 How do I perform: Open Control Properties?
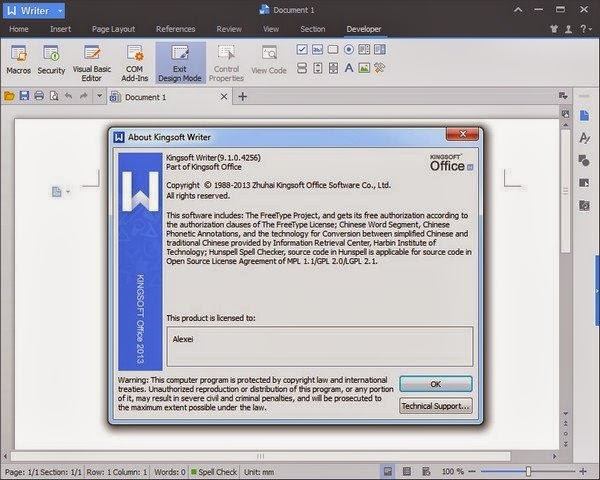tap(226, 63)
